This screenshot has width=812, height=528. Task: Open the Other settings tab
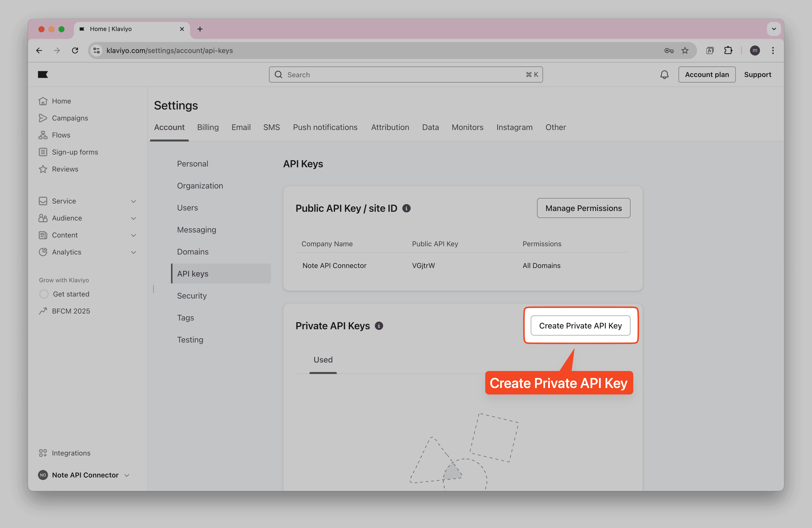point(555,127)
